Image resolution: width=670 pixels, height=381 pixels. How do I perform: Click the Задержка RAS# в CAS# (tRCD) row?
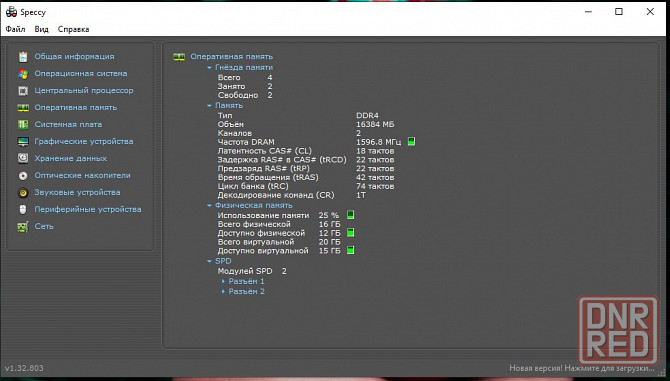click(x=306, y=160)
